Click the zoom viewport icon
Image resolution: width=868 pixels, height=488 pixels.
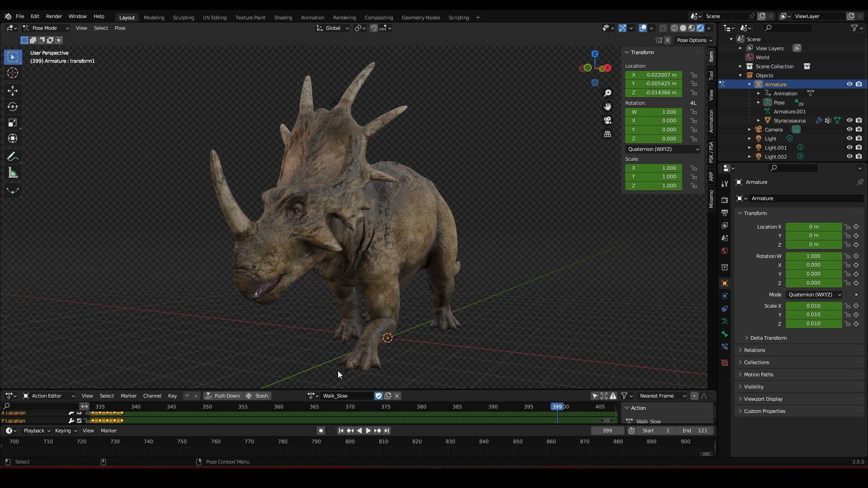point(608,93)
